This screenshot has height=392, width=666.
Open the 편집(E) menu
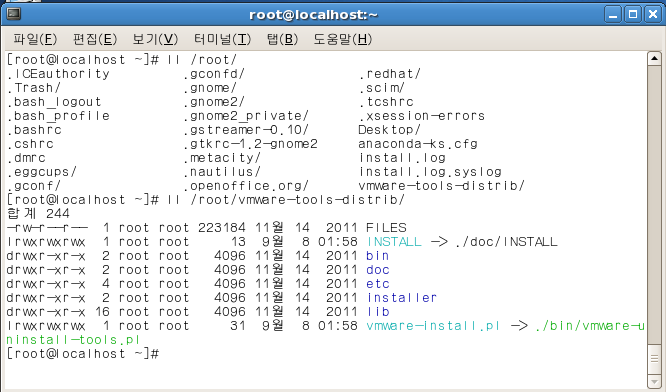tap(95, 39)
